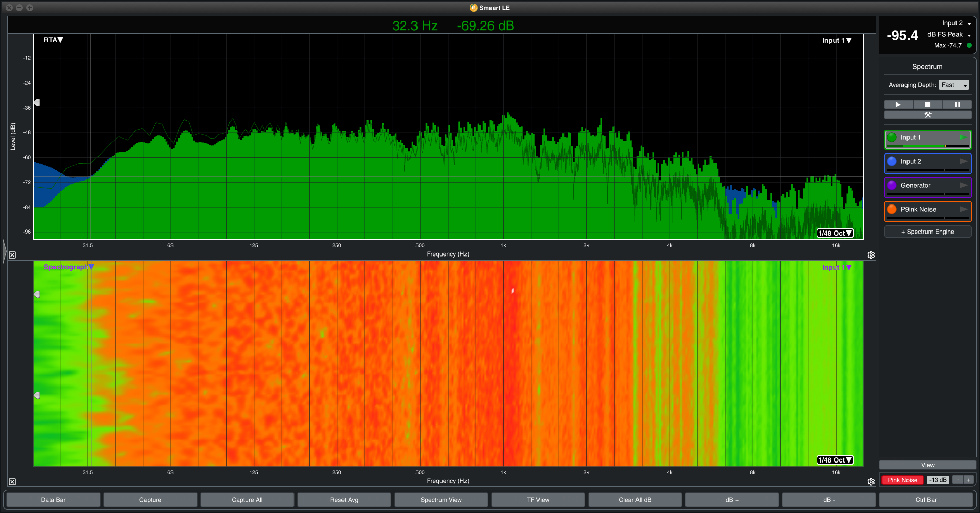Toggle the green Input 1 color circle
Viewport: 980px width, 513px height.
click(892, 137)
